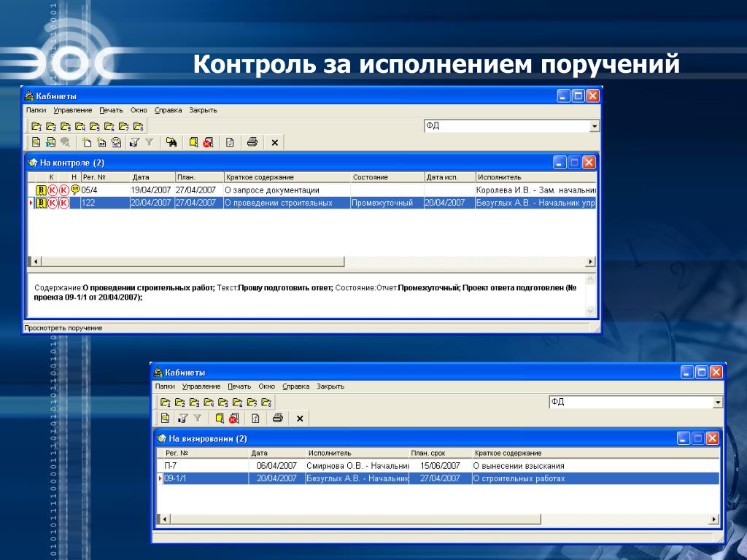The image size is (747, 560).
Task: Open folder 5 icon in top Кабинеты window
Action: click(95, 127)
